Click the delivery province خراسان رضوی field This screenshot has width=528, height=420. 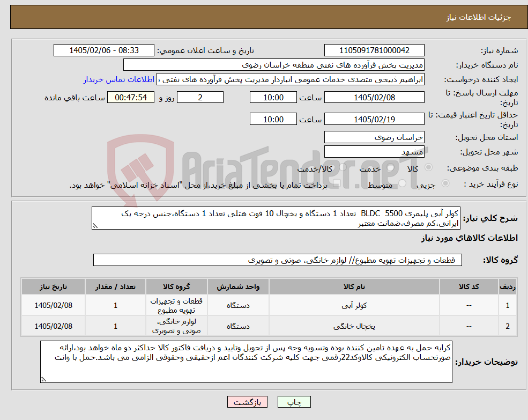pyautogui.click(x=374, y=137)
